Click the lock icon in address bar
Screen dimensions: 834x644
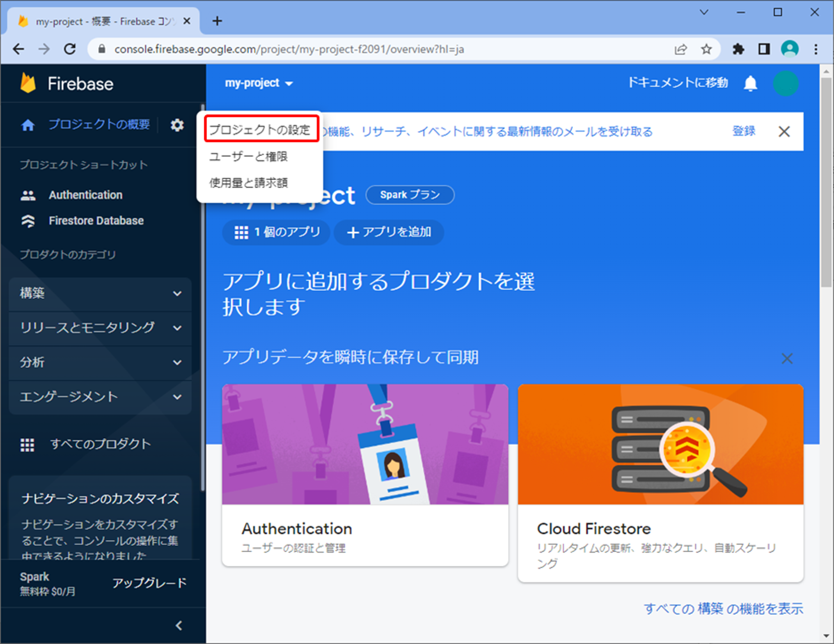(x=102, y=49)
